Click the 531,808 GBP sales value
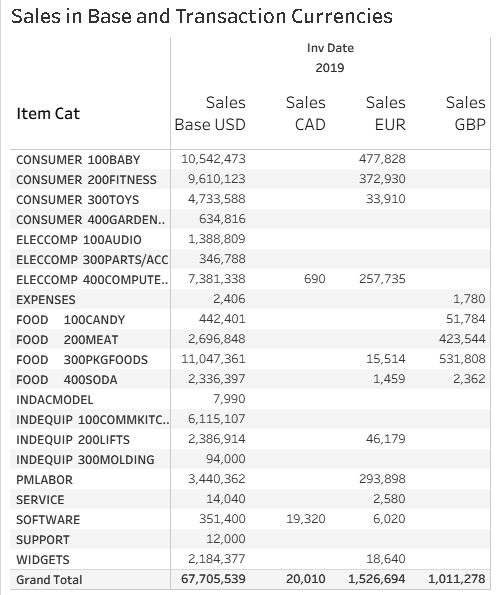Image resolution: width=498 pixels, height=595 pixels. pyautogui.click(x=462, y=359)
